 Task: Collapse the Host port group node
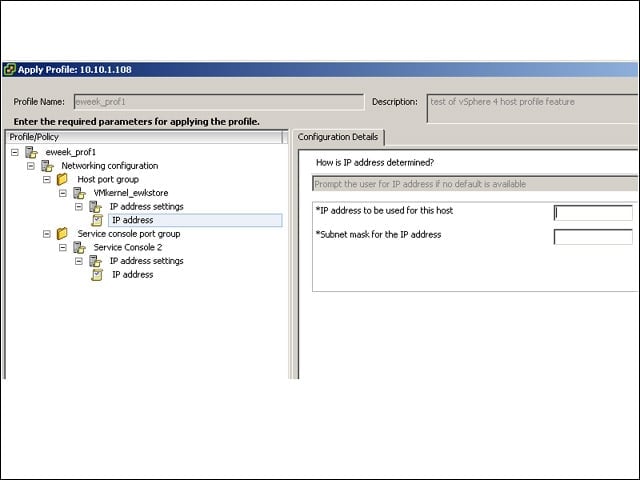pos(47,179)
